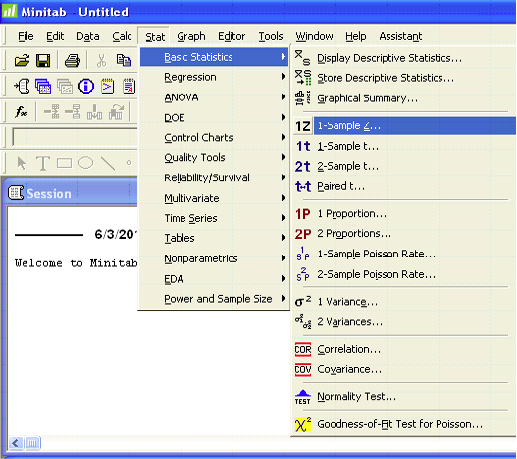Open the Window menu
517x459 pixels.
point(314,36)
